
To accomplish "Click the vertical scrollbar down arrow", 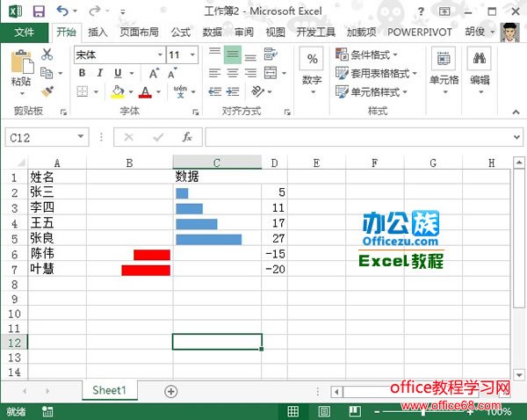I will click(519, 374).
